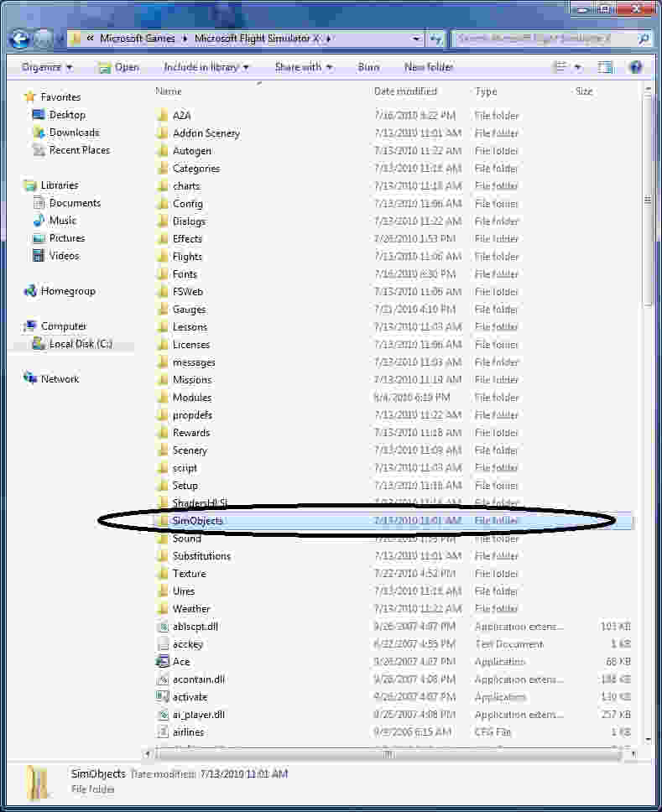Click the Back navigation arrow
This screenshot has width=662, height=812.
pos(20,39)
